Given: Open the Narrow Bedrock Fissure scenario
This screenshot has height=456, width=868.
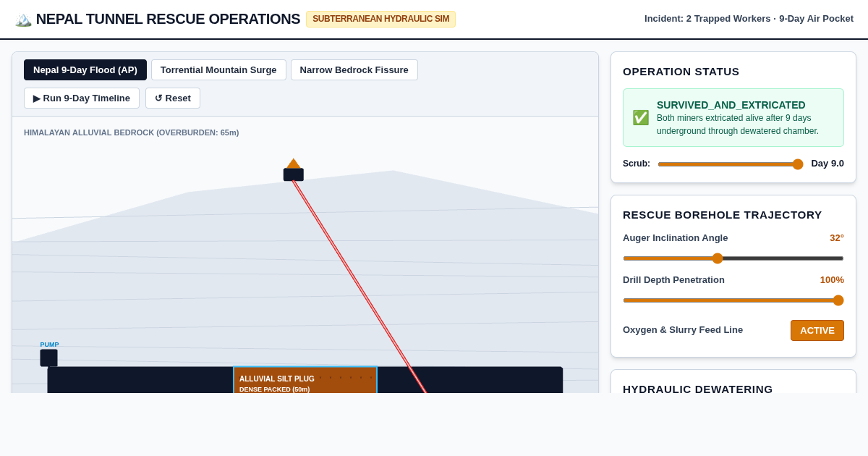Looking at the screenshot, I should tap(354, 69).
